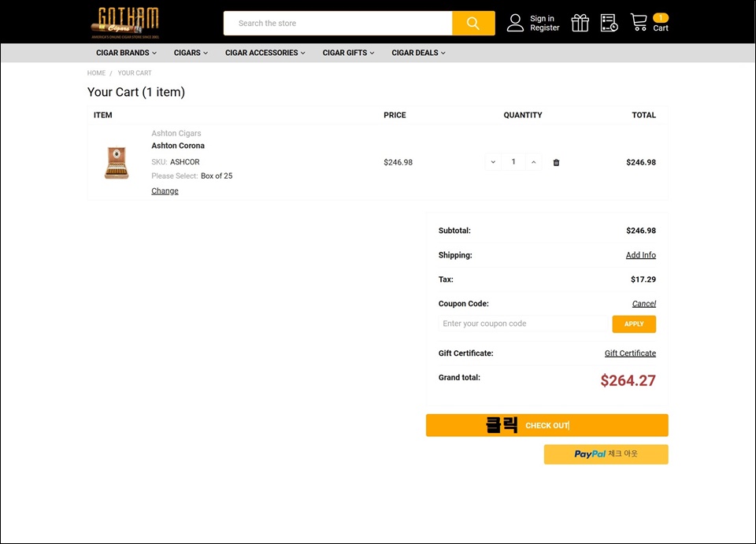Click the Sign in link
Image resolution: width=756 pixels, height=544 pixels.
[542, 18]
